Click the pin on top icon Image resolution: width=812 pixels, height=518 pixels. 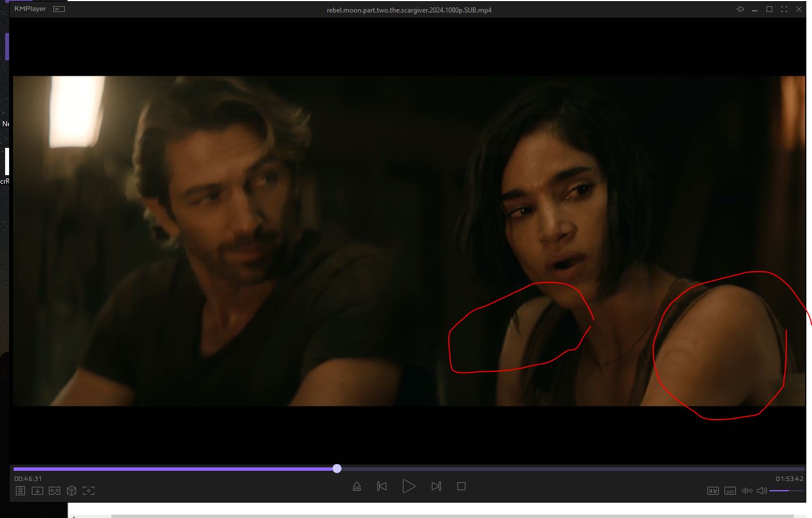[739, 10]
